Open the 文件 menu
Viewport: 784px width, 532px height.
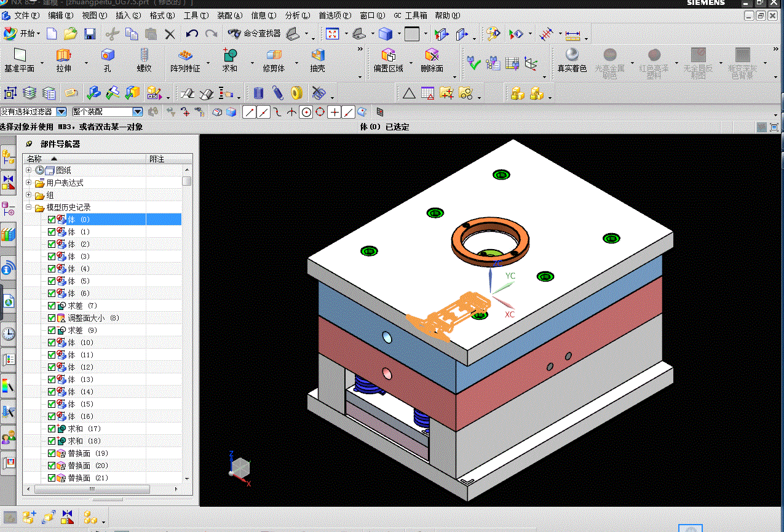(26, 15)
